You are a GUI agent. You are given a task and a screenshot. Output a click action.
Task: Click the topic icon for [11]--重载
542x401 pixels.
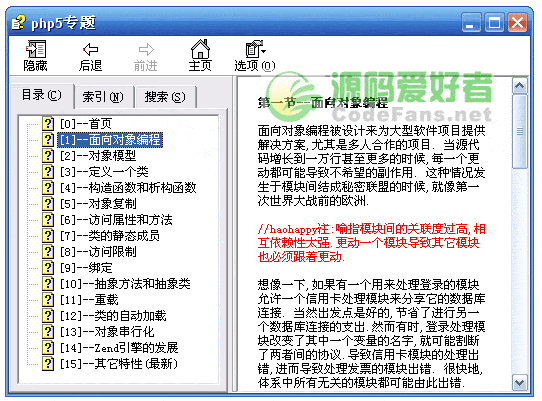click(x=48, y=300)
